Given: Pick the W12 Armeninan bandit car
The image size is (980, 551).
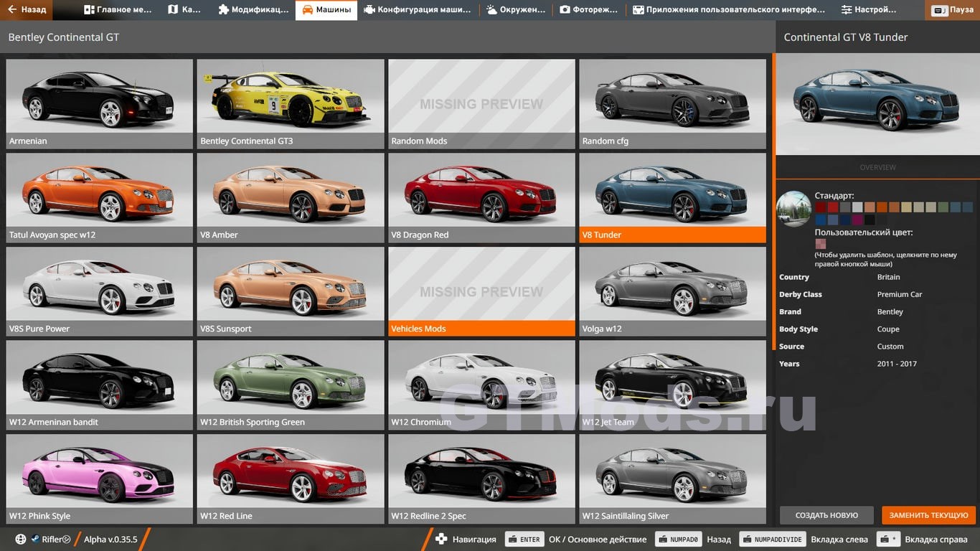Looking at the screenshot, I should tap(100, 385).
